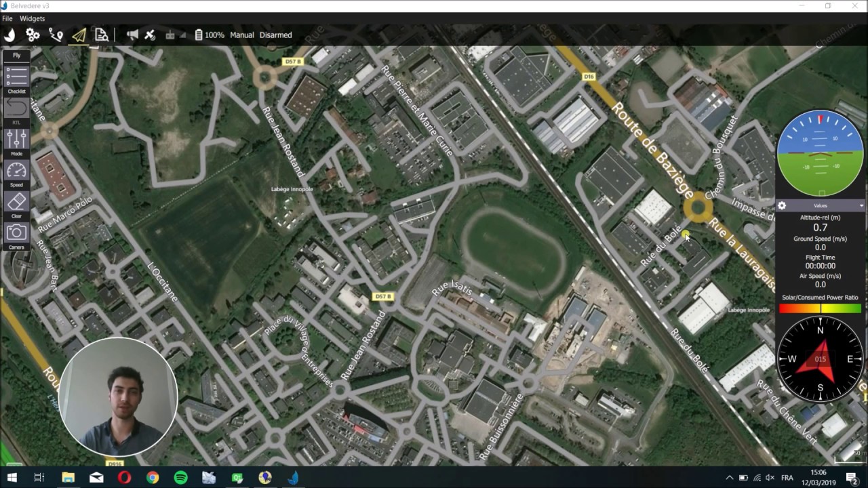Screen dimensions: 868x488
Task: Show RC radio signal icon
Action: click(x=175, y=35)
